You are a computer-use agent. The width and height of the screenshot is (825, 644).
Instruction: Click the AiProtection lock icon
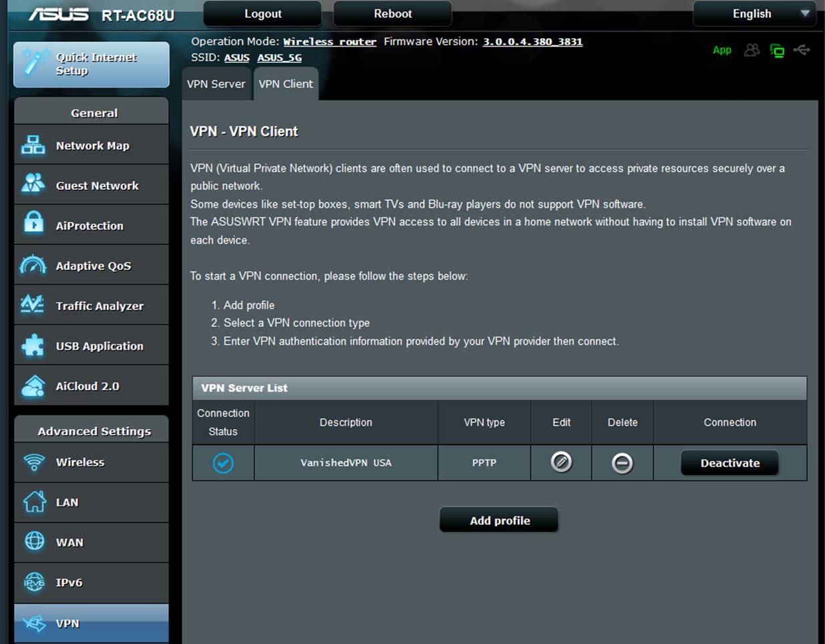pyautogui.click(x=33, y=222)
